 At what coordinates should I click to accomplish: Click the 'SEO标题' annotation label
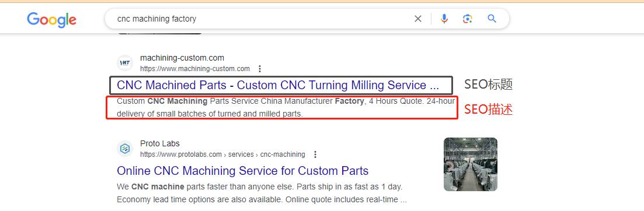pyautogui.click(x=488, y=85)
